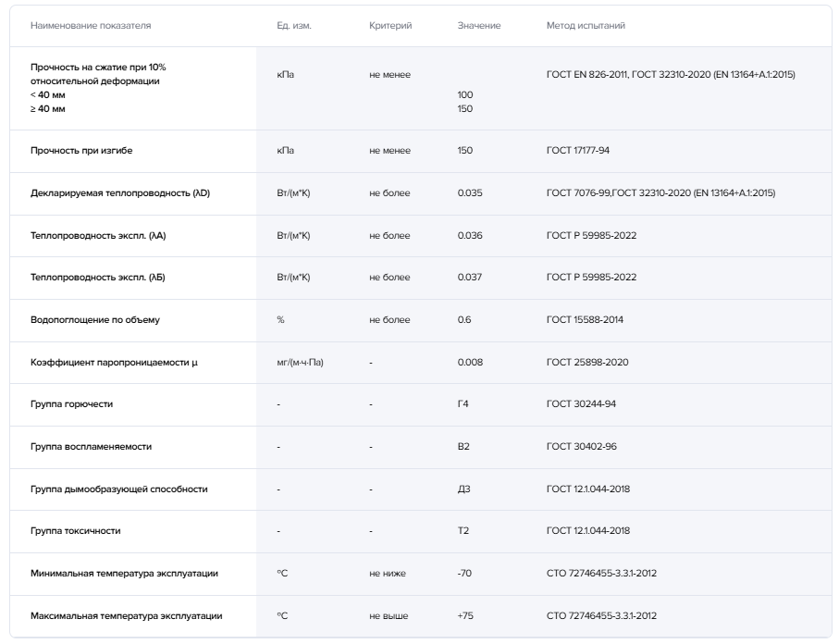Select the 'Г4' flammability group value

463,404
